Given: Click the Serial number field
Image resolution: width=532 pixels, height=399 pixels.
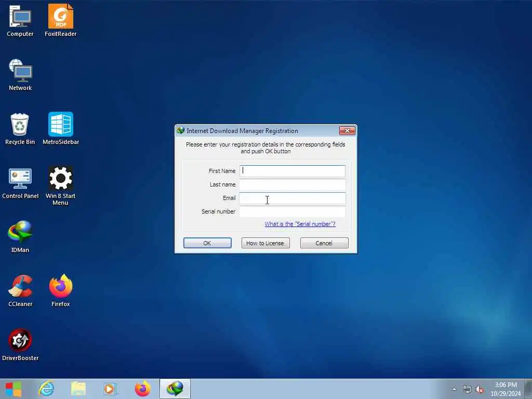Looking at the screenshot, I should [x=292, y=211].
